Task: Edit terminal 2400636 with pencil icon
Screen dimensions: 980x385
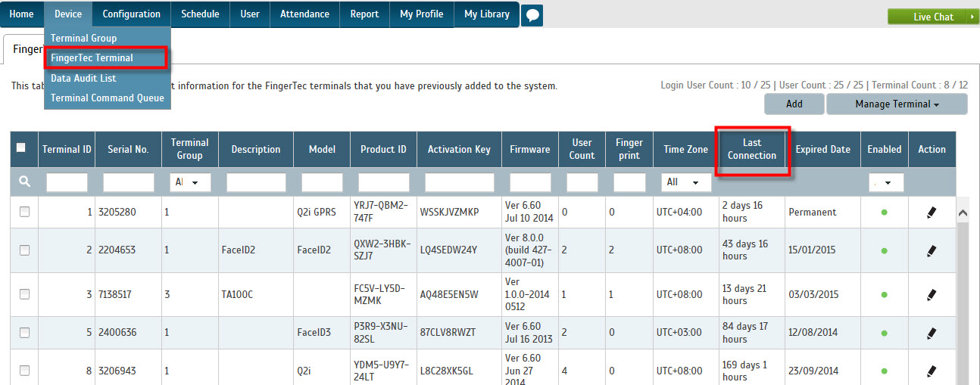Action: coord(932,333)
